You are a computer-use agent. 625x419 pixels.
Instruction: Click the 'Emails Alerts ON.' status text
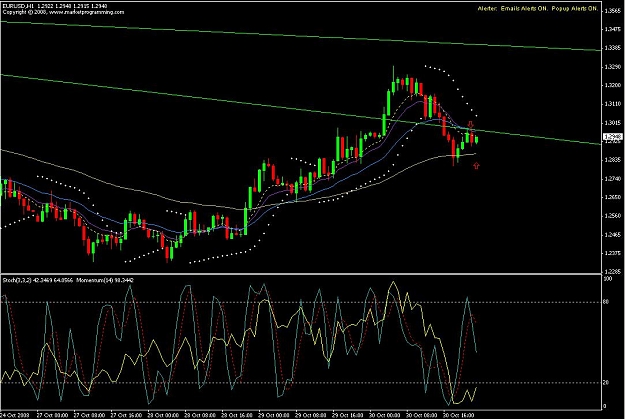point(525,8)
